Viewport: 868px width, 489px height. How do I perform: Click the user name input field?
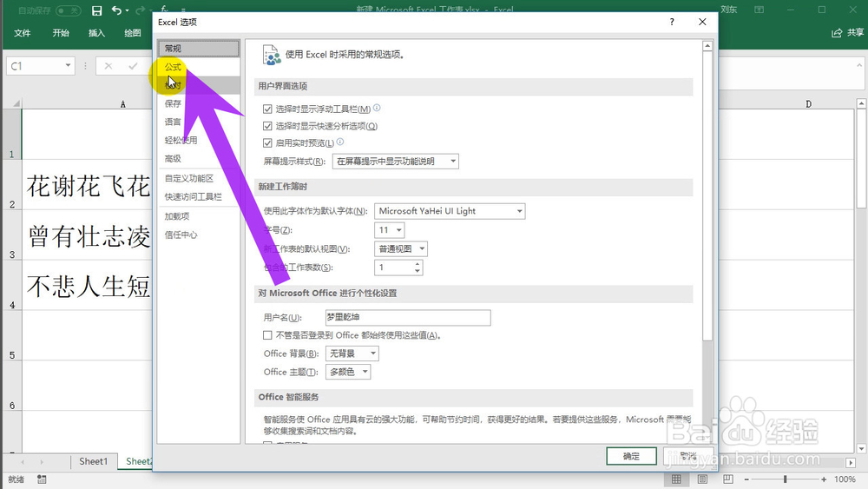pyautogui.click(x=408, y=317)
